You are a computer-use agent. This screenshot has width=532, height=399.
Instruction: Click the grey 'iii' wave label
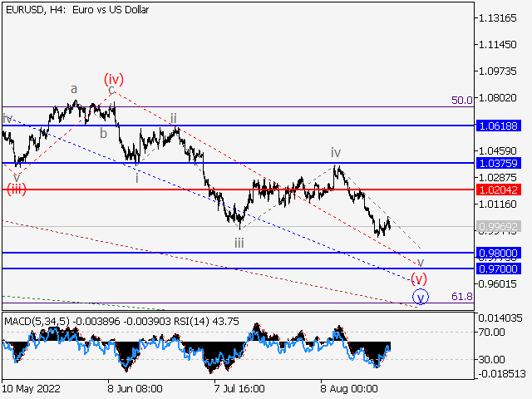[239, 243]
